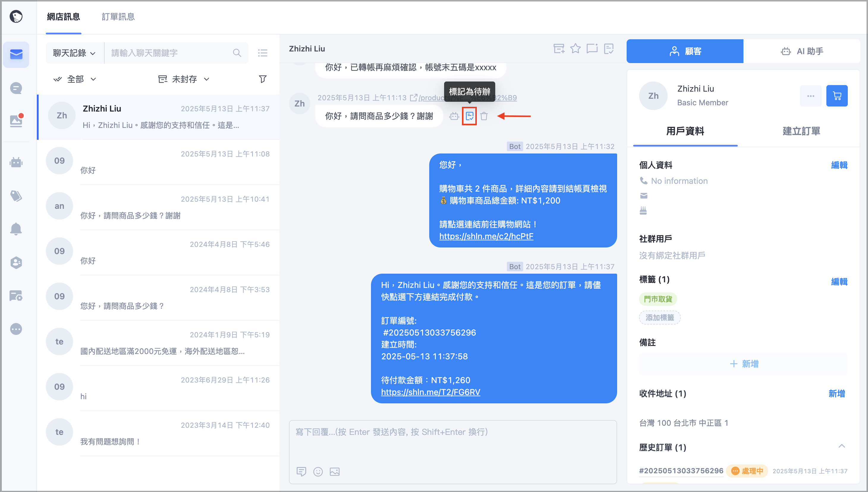Archive conversation using header archive icon
Viewport: 868px width, 492px height.
(559, 49)
